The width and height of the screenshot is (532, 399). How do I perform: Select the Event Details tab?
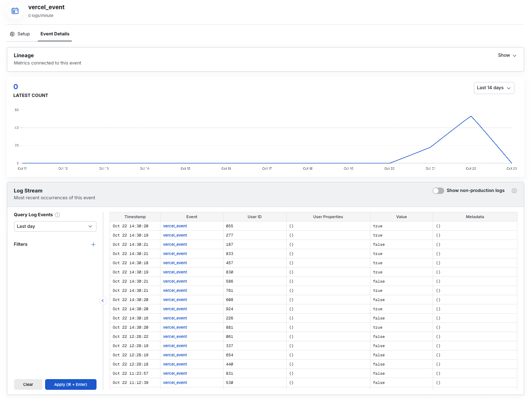coord(55,34)
